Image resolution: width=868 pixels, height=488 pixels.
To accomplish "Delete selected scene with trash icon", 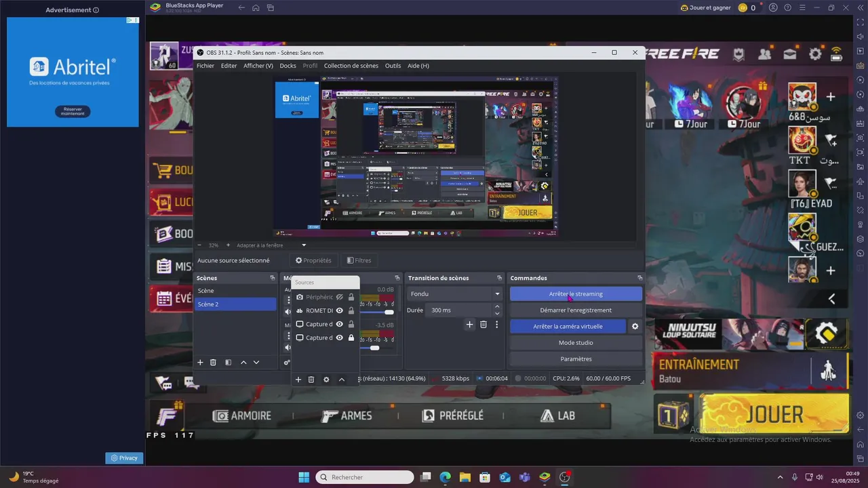I will point(213,363).
